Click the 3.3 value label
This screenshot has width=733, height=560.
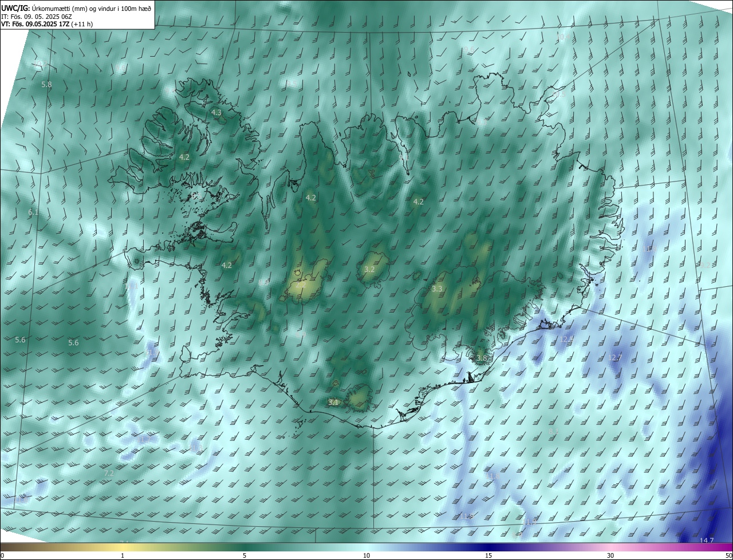click(437, 289)
